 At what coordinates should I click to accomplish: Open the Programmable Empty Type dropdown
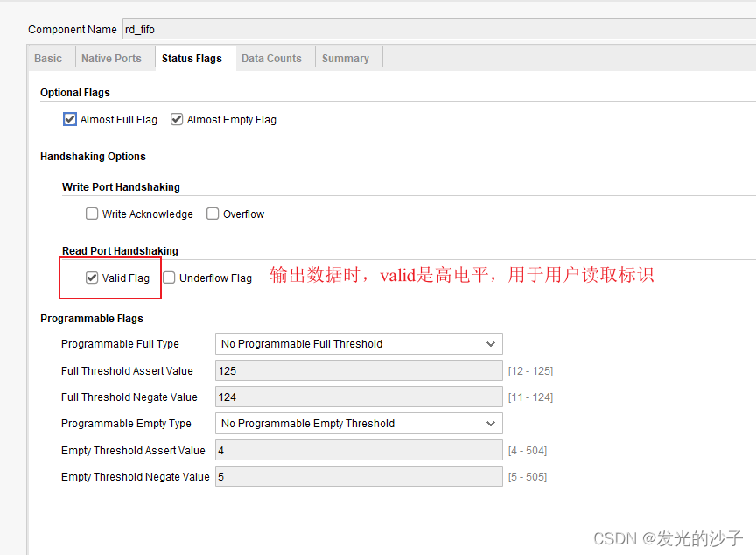coord(359,423)
